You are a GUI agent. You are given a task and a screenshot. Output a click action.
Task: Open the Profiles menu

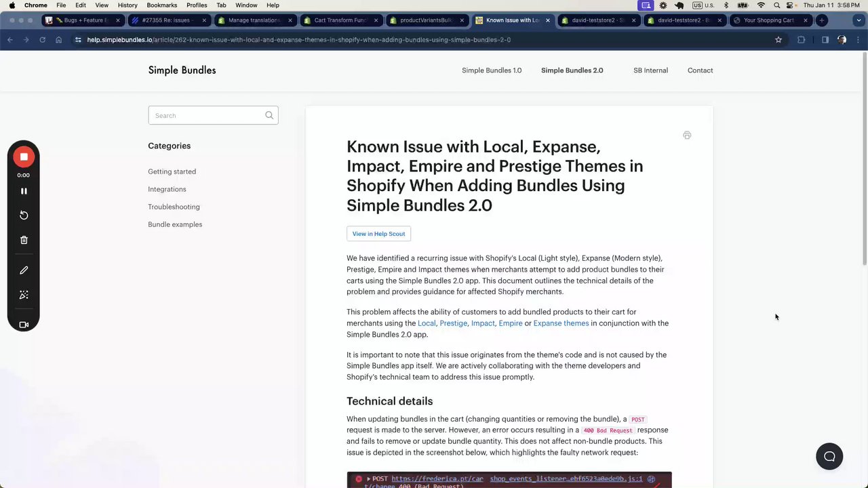tap(197, 5)
